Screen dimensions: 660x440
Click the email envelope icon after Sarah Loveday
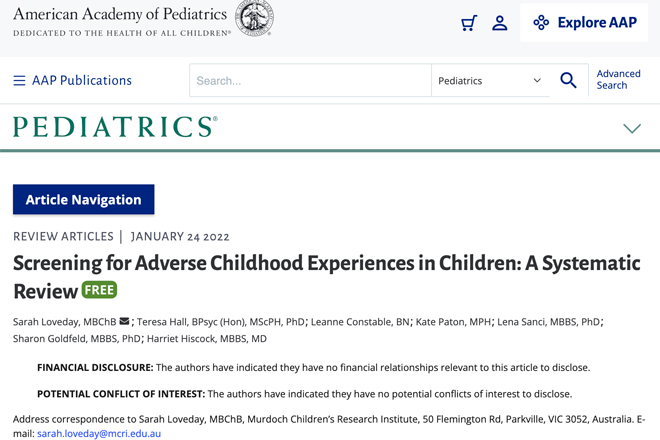[124, 321]
